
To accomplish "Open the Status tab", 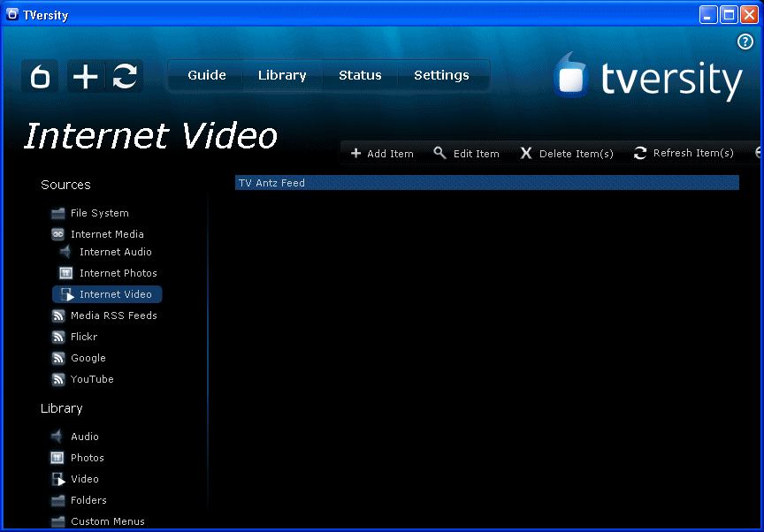I will (360, 75).
